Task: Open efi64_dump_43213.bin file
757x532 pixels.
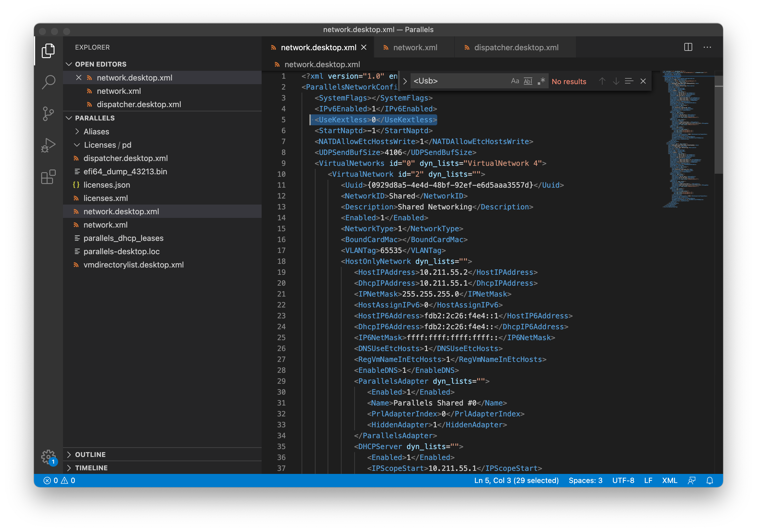Action: tap(162, 172)
